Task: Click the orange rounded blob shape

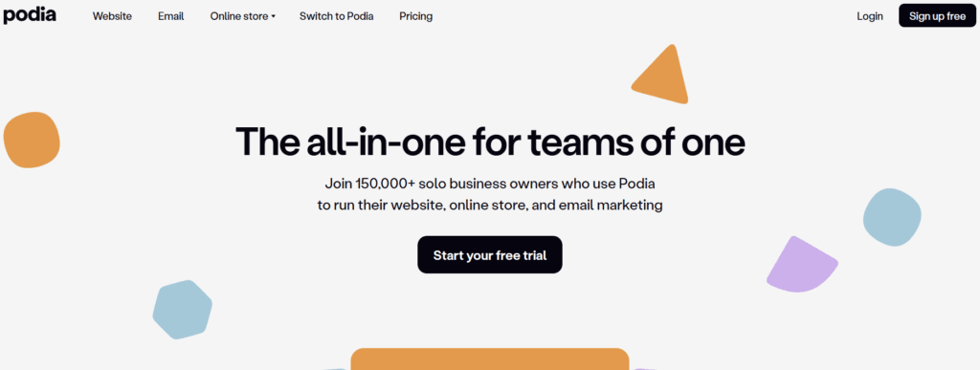Action: click(32, 140)
